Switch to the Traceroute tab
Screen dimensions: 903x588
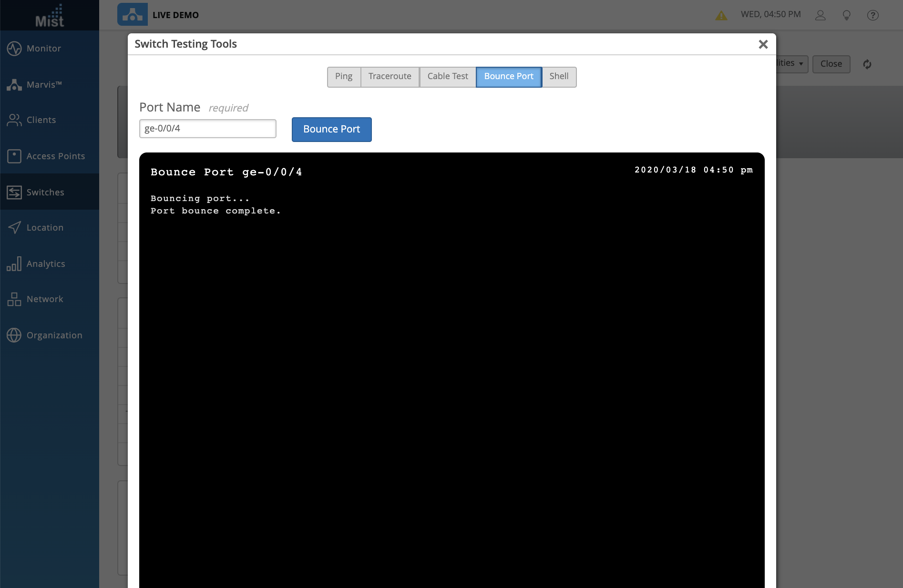tap(390, 77)
